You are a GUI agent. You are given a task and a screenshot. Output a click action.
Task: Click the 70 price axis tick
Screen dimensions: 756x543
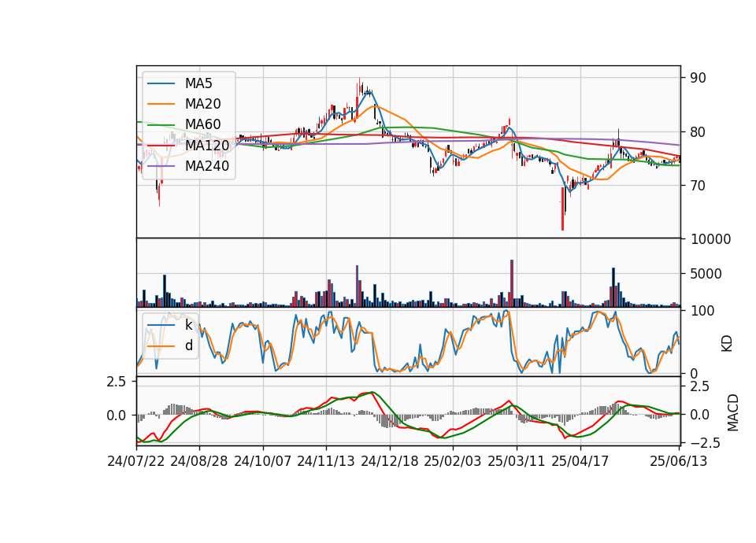coord(698,185)
